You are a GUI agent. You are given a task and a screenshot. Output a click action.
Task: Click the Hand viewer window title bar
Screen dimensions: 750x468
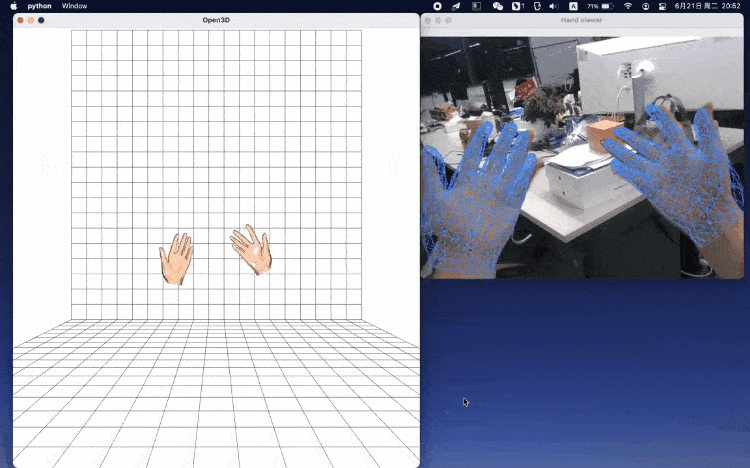[582, 20]
